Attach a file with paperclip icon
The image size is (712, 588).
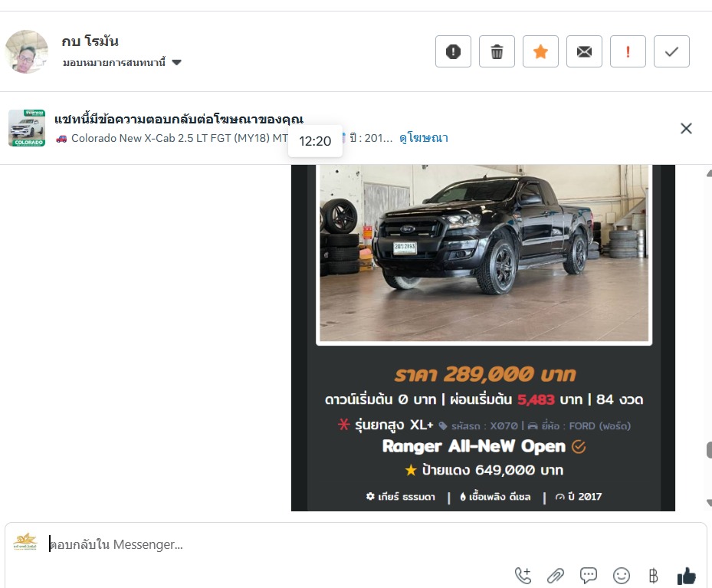point(556,576)
